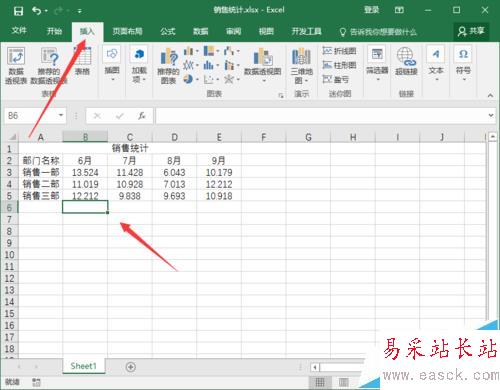The height and width of the screenshot is (390, 500).
Task: Open the charts group dialog launcher
Action: 281,95
